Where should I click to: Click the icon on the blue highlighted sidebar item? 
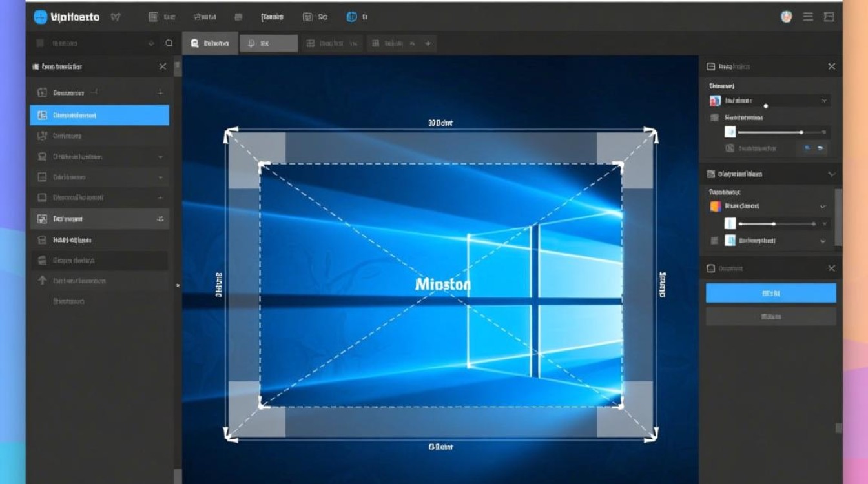pos(43,116)
